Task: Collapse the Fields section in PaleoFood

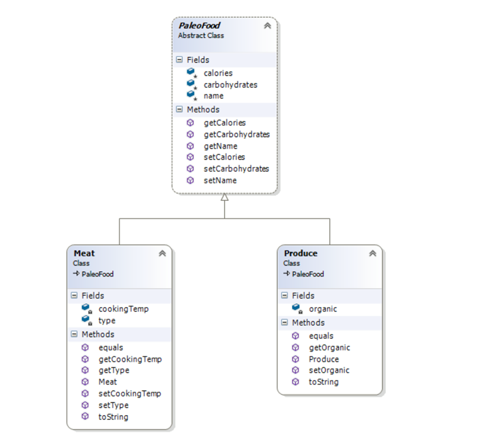Action: tap(179, 59)
